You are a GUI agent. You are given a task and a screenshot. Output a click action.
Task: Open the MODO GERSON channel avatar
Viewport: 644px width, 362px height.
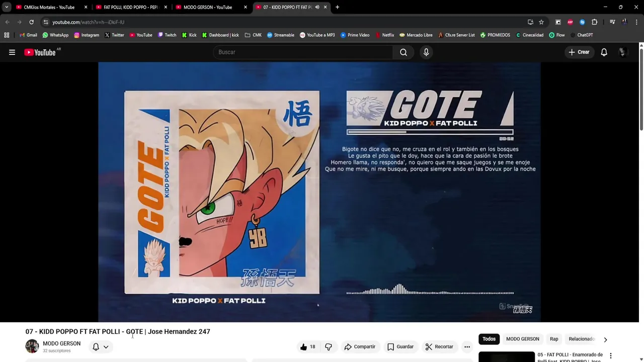pyautogui.click(x=32, y=346)
